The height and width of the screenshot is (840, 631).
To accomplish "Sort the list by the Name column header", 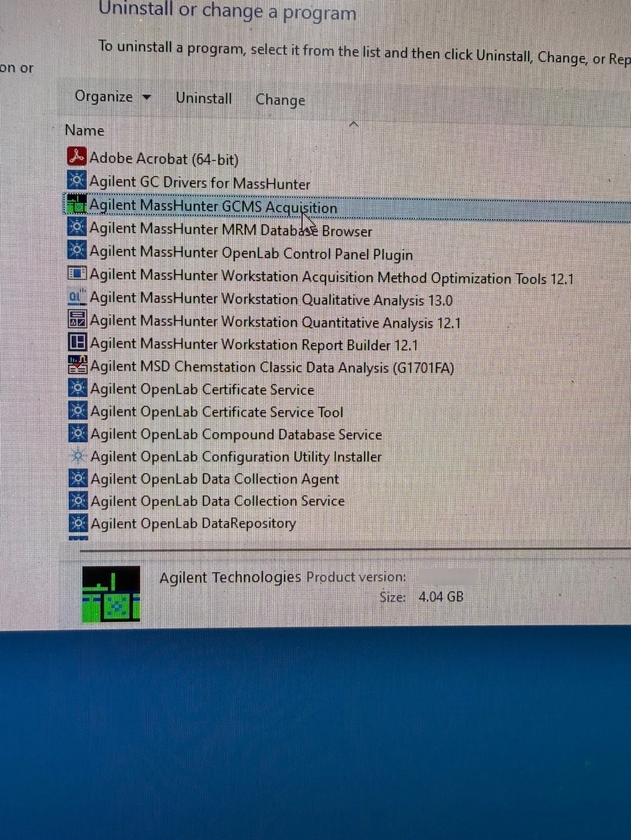I will pos(85,130).
